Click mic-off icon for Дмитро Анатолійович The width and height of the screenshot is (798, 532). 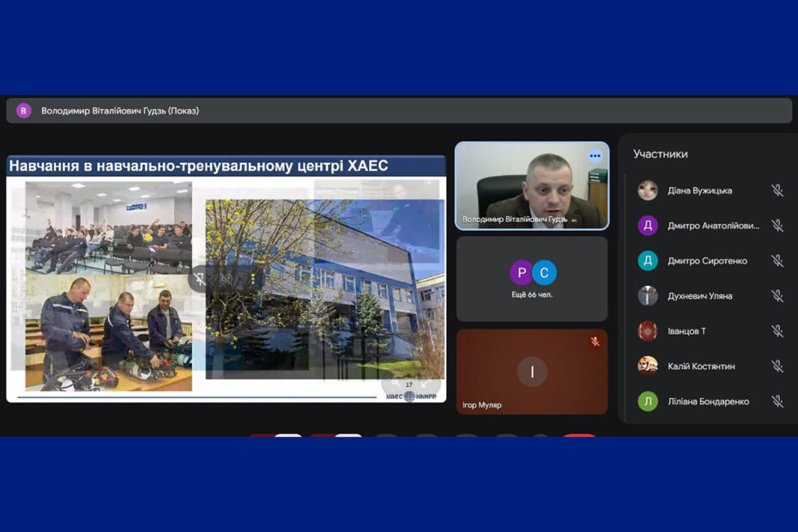(777, 226)
